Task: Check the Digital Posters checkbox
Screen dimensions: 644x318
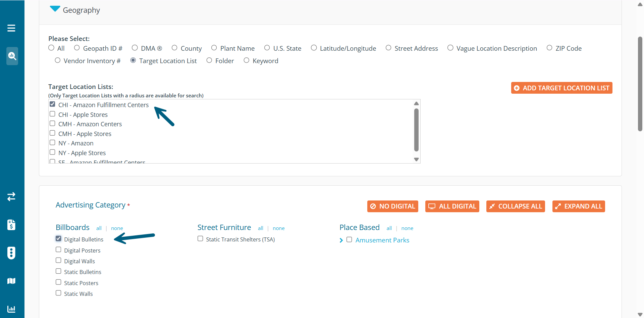Action: coord(58,250)
